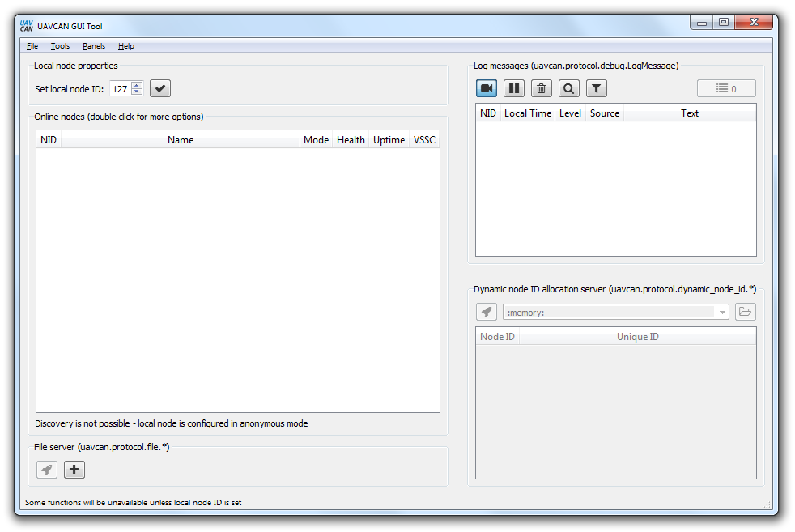Open the File menu
795x532 pixels.
pos(32,46)
